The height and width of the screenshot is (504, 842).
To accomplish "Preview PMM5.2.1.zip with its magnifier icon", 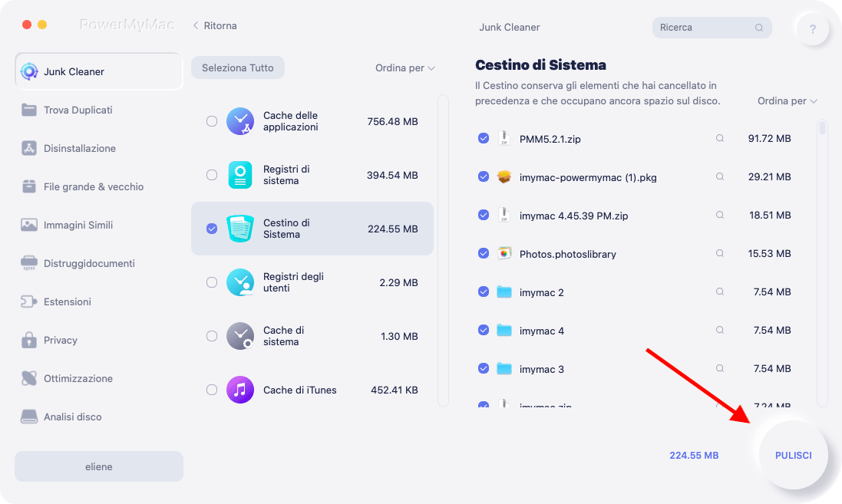I will 719,139.
